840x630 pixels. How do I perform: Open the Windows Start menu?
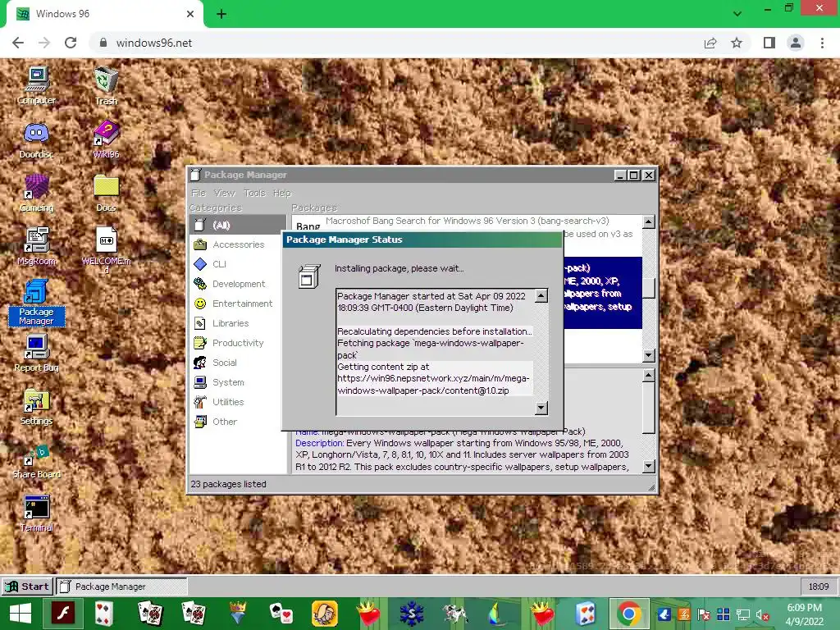21,614
